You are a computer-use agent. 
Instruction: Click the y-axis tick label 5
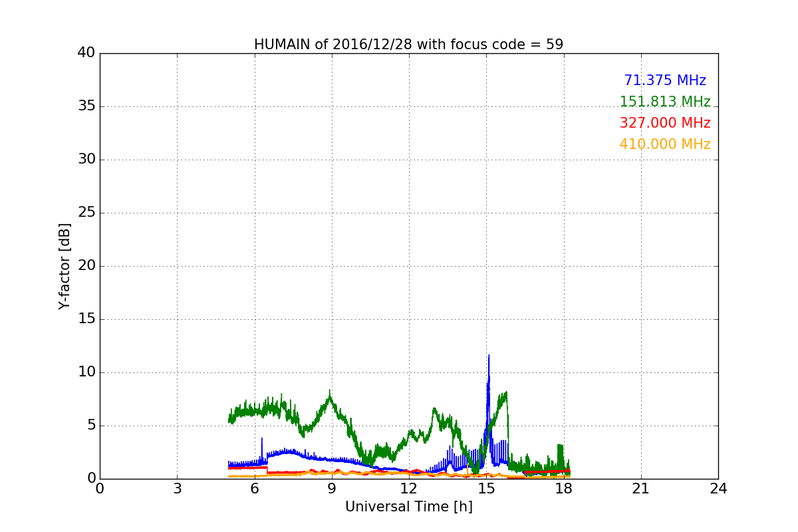90,426
